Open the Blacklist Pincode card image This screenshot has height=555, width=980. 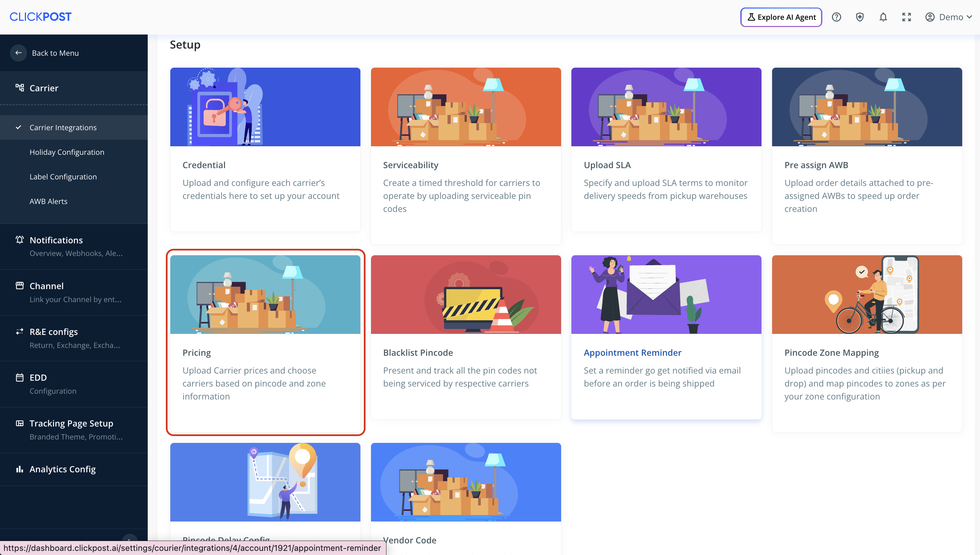pyautogui.click(x=466, y=294)
